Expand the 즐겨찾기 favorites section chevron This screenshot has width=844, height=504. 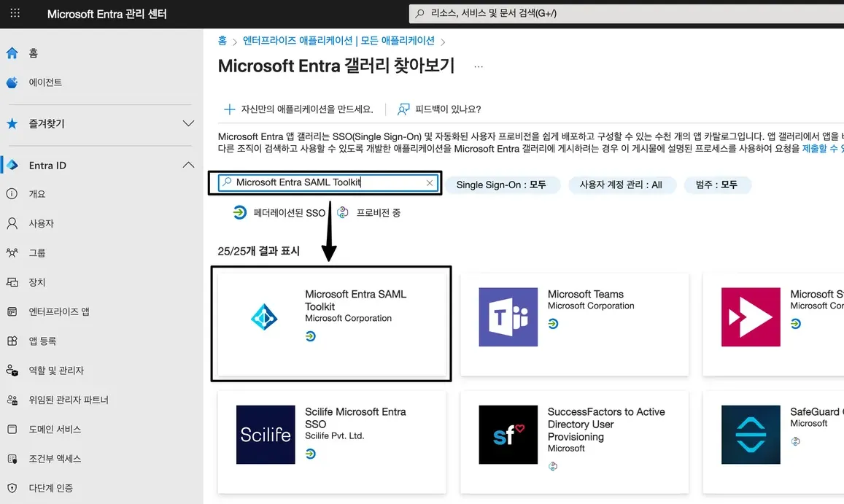(x=188, y=123)
